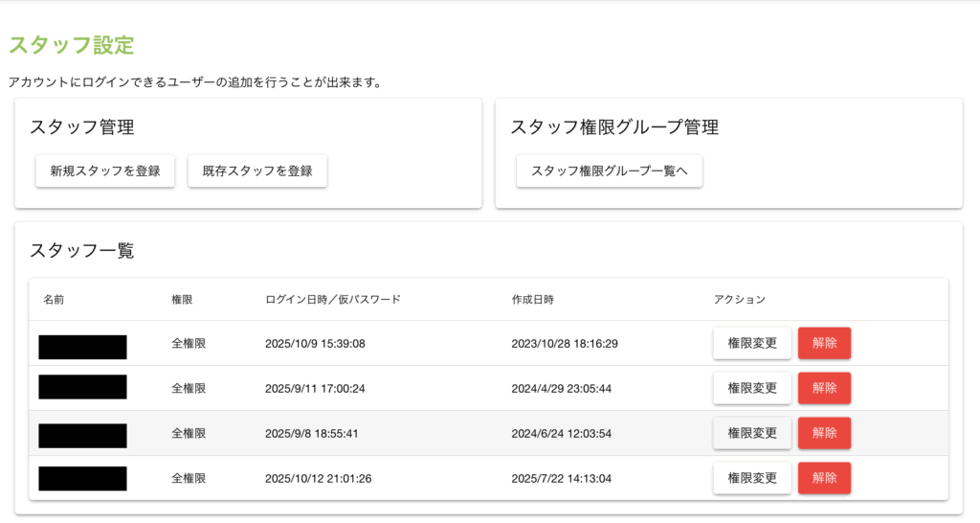Click login date 2025/10/9 15:39:08 cell
Viewport: 980px width, 523px height.
pyautogui.click(x=315, y=344)
